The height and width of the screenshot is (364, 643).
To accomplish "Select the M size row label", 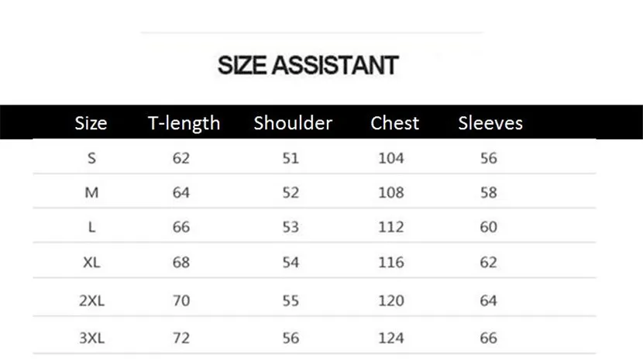I will coord(92,193).
